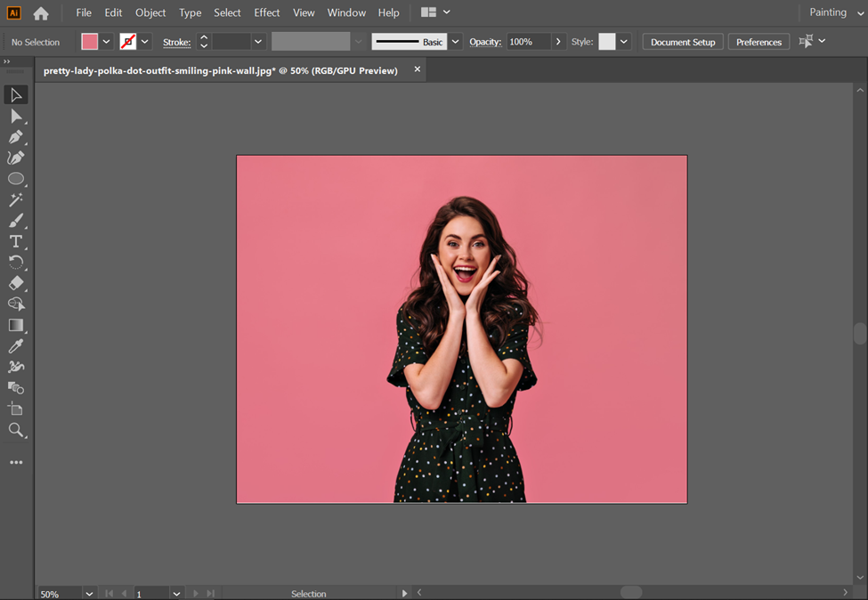Select the Gradient tool
Image resolution: width=868 pixels, height=600 pixels.
click(16, 326)
